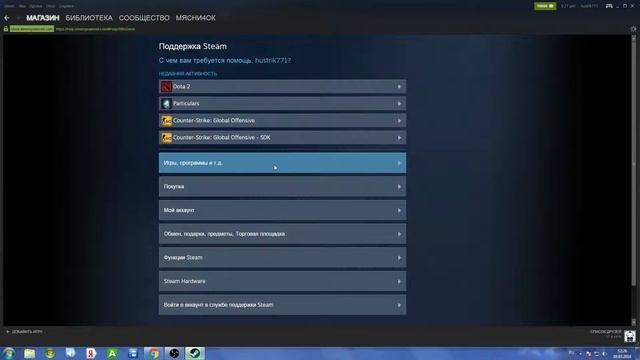Open the Друзья menu in menu bar
The height and width of the screenshot is (360, 640).
(36, 6)
